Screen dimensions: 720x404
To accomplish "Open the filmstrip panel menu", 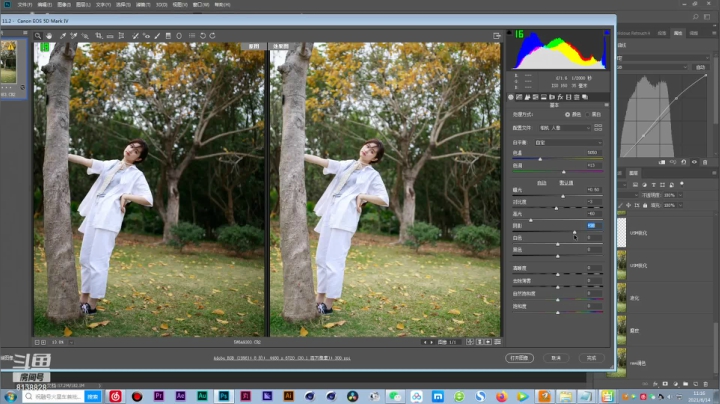I will point(25,33).
